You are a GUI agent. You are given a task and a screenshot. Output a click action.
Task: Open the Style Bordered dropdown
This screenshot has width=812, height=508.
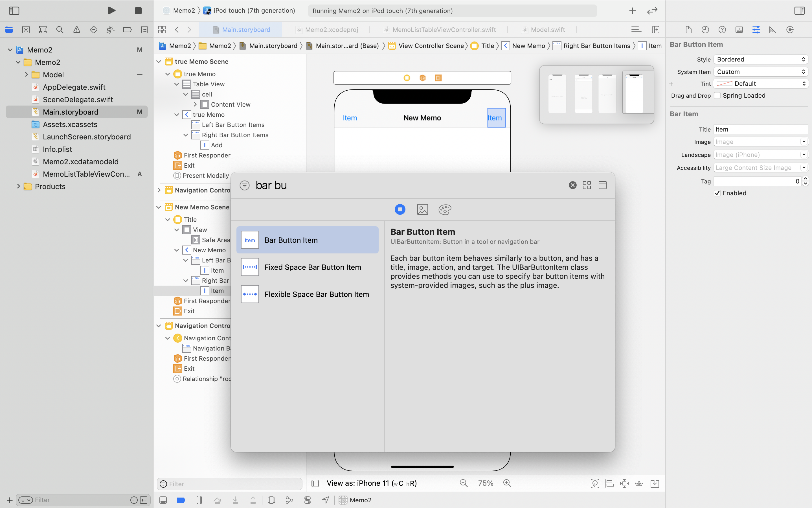point(761,59)
